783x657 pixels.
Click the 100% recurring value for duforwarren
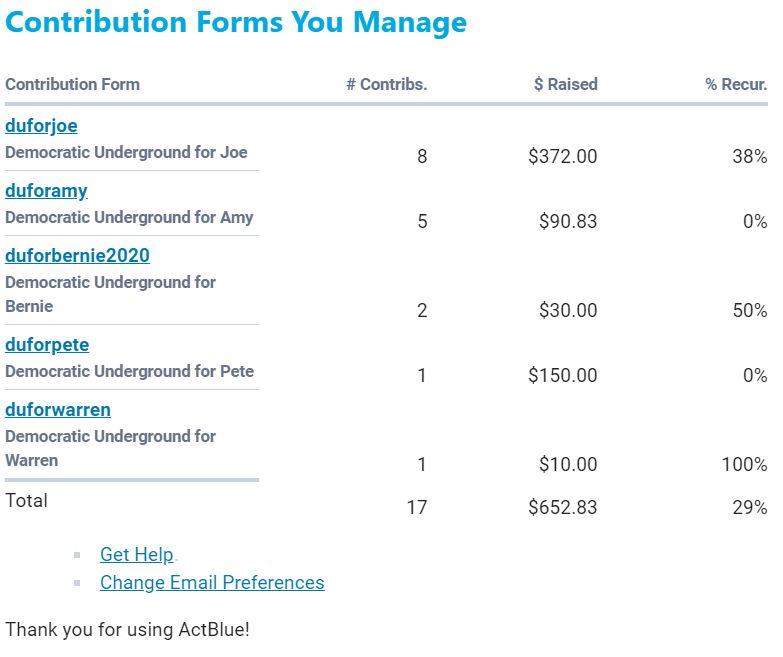(x=745, y=465)
